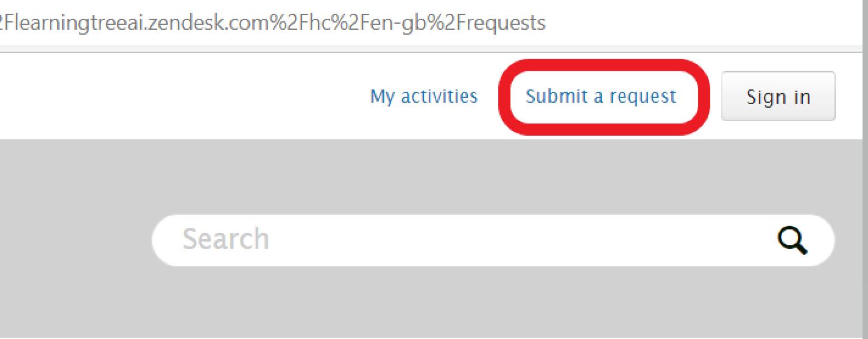Click inside the Search placeholder text
The width and height of the screenshot is (868, 339).
[x=226, y=239]
